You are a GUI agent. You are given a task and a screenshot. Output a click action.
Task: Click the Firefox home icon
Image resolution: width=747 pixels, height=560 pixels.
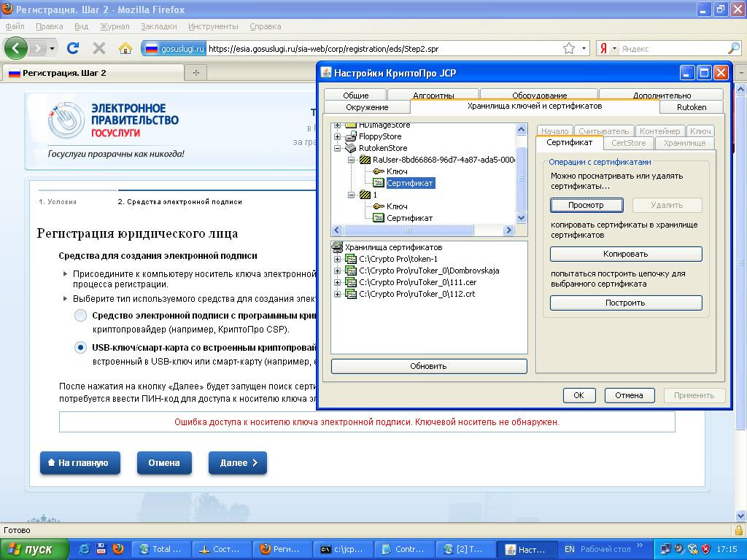125,48
